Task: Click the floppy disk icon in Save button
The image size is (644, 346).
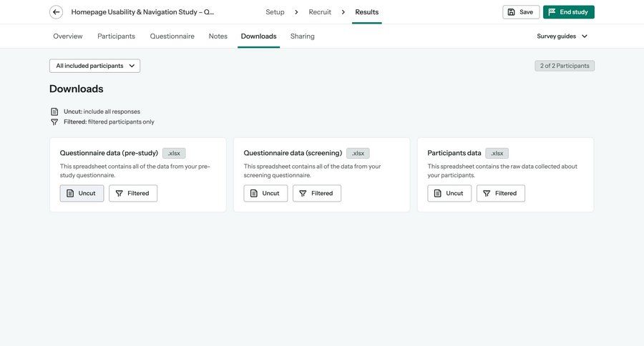Action: click(x=512, y=12)
